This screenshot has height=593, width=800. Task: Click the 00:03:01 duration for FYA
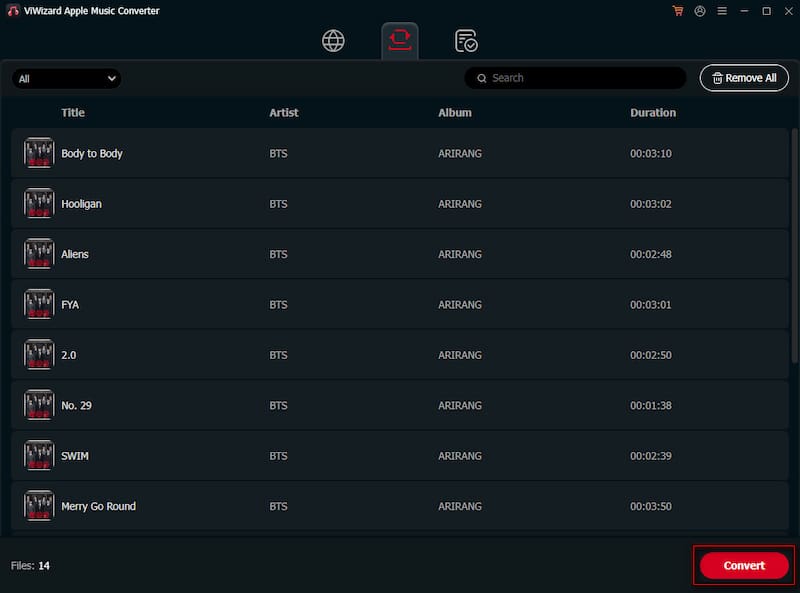651,305
